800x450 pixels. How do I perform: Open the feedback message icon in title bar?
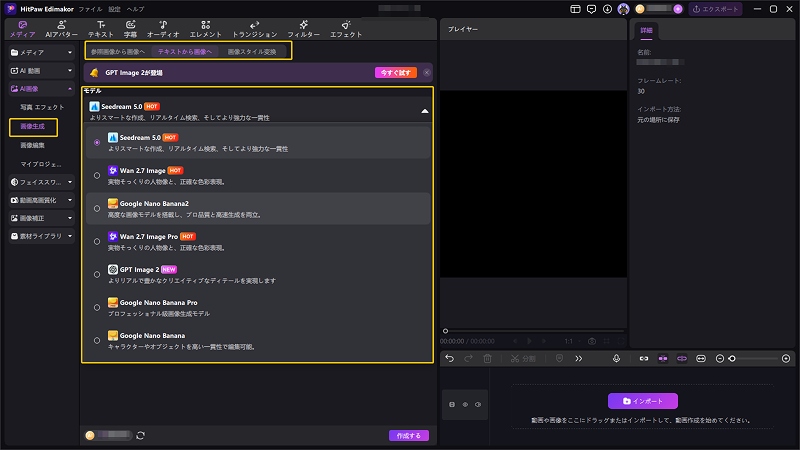point(591,9)
